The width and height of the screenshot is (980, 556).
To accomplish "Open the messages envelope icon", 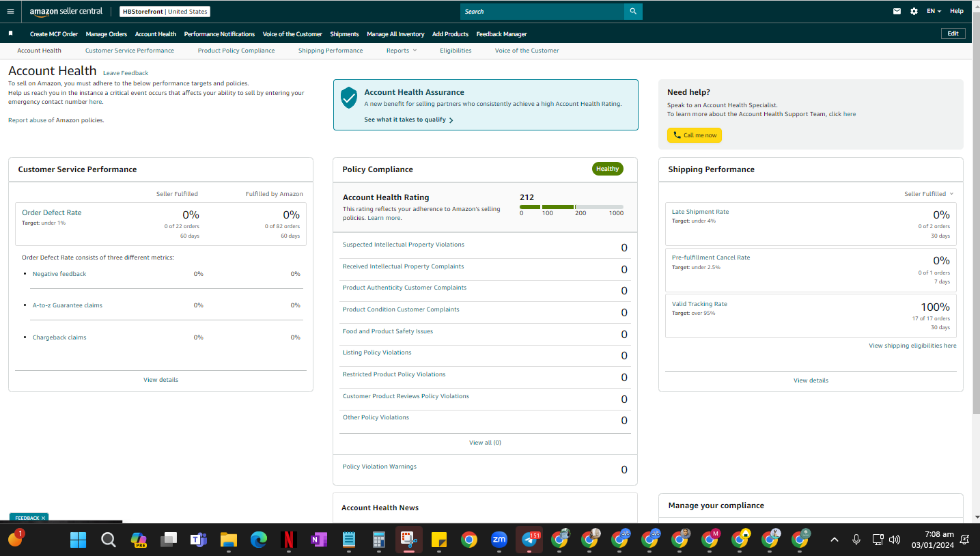I will 897,11.
